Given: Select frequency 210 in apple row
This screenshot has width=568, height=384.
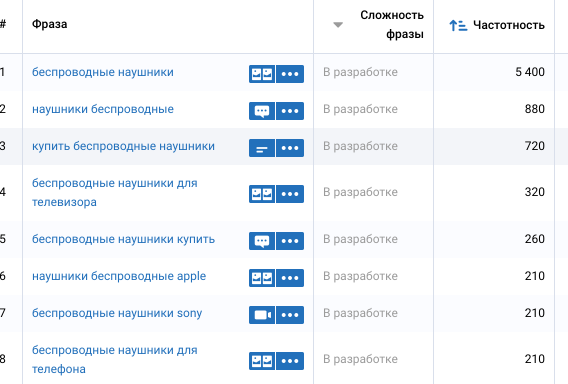Looking at the screenshot, I should point(535,276).
